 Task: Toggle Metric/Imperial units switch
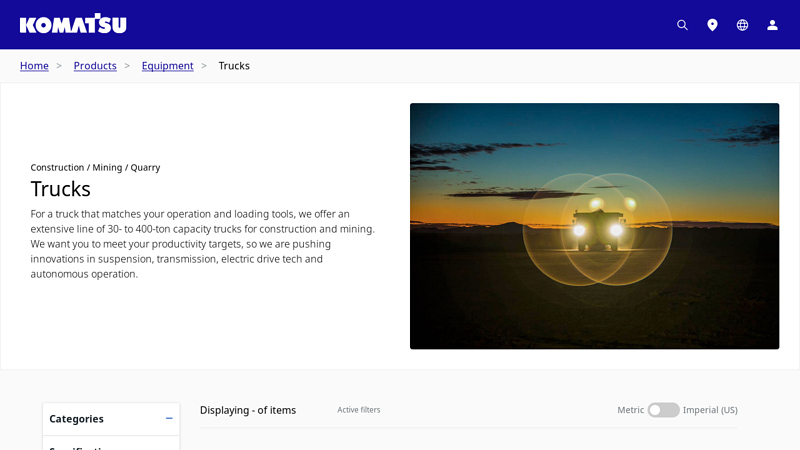point(663,410)
